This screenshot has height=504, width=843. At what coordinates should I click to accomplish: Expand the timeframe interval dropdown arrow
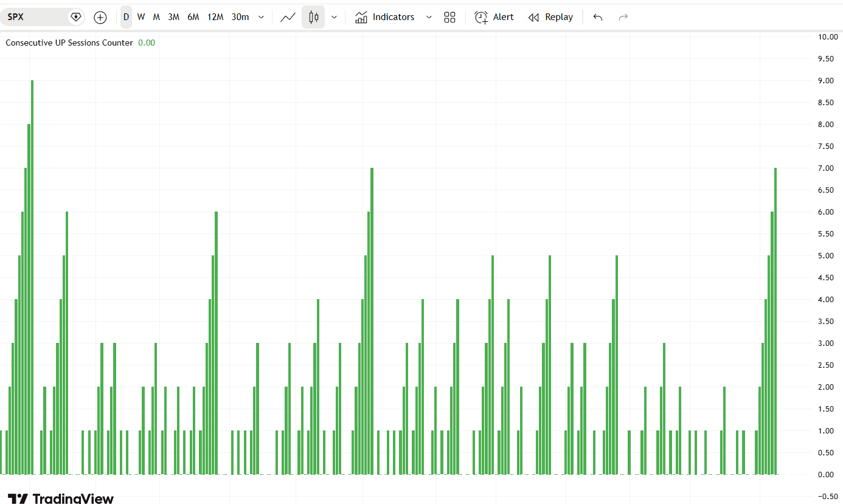261,17
